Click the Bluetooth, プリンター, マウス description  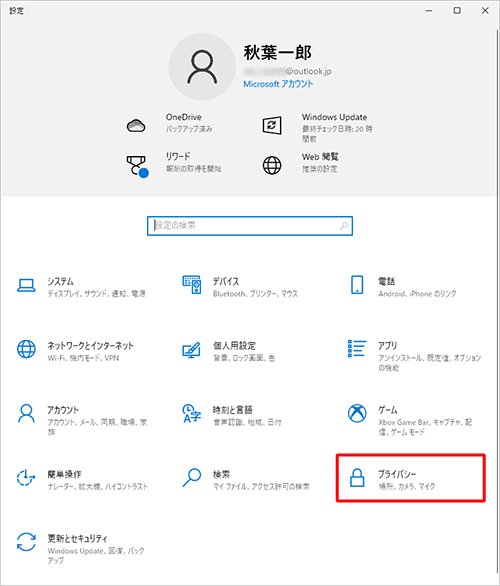point(255,294)
